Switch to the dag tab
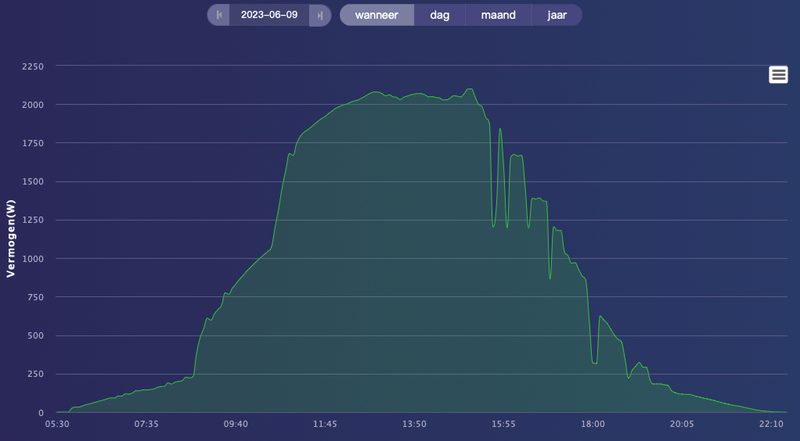800x441 pixels. click(x=440, y=15)
